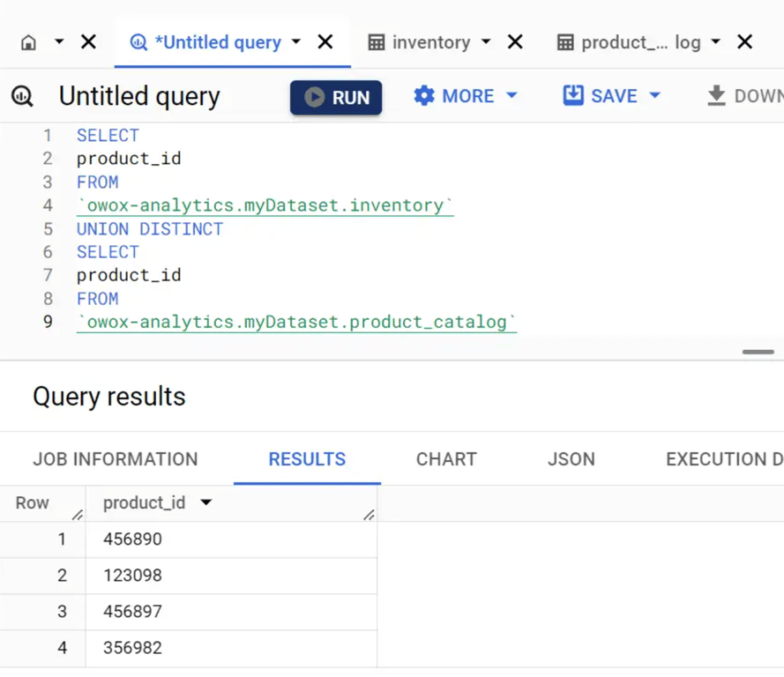The image size is (784, 677).
Task: Expand the product log tab dropdown arrow
Action: coord(715,41)
